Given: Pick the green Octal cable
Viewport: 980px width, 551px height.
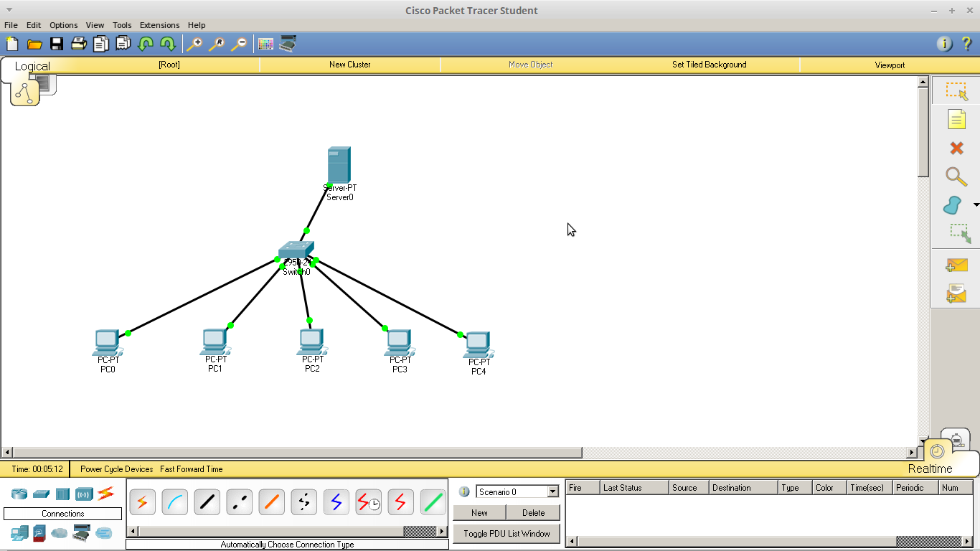Looking at the screenshot, I should (433, 502).
